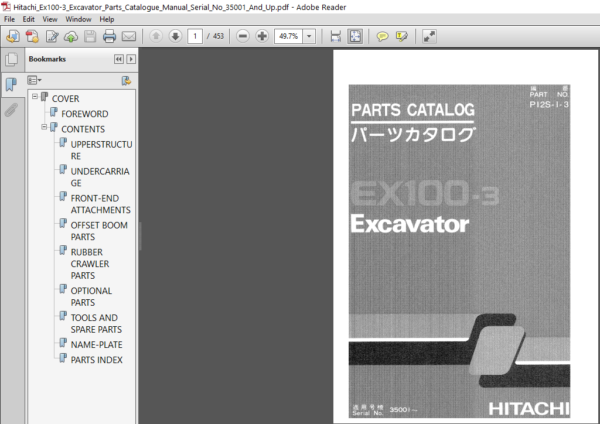Expand the Bookmarks pane right arrow
Viewport: 600px width, 424px height.
[131, 59]
